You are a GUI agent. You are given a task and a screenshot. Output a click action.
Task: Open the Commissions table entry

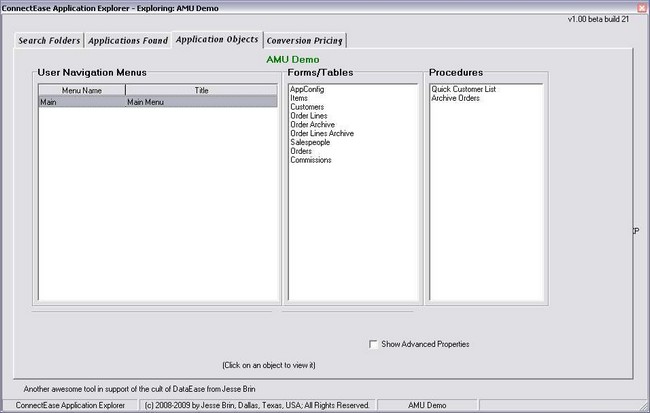point(311,160)
